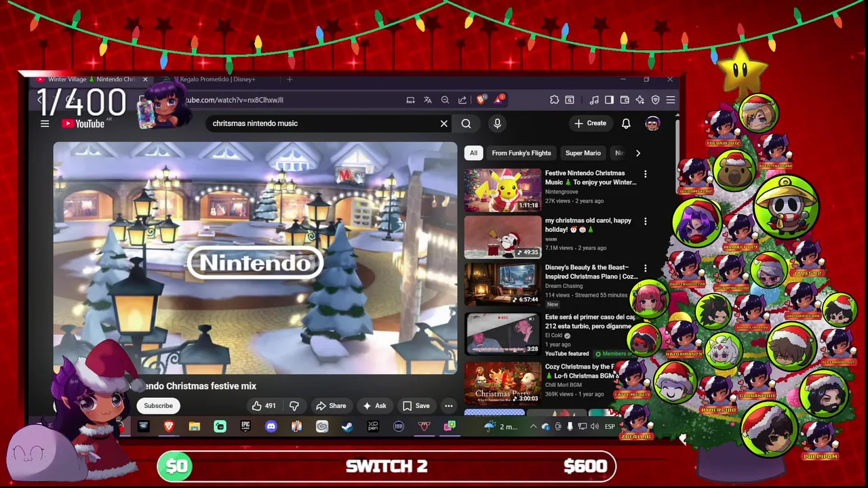
Task: Open Discord from taskbar
Action: click(x=271, y=426)
